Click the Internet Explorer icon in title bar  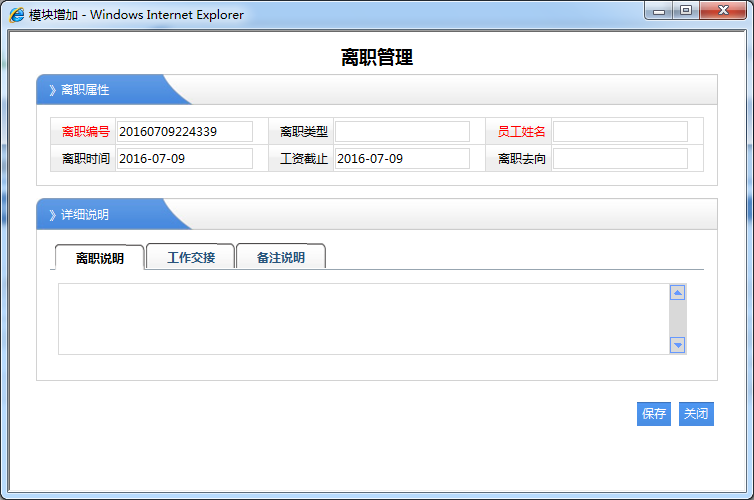click(x=17, y=15)
